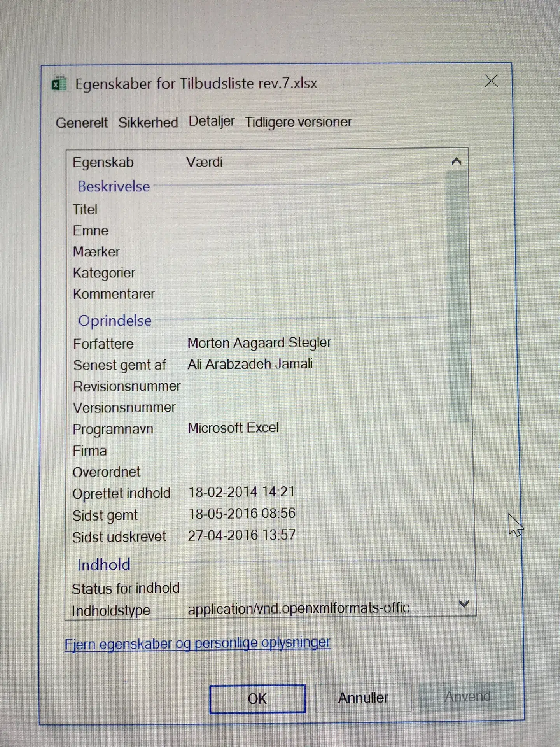Image resolution: width=560 pixels, height=747 pixels.
Task: Click the Indhold section heading
Action: click(104, 565)
